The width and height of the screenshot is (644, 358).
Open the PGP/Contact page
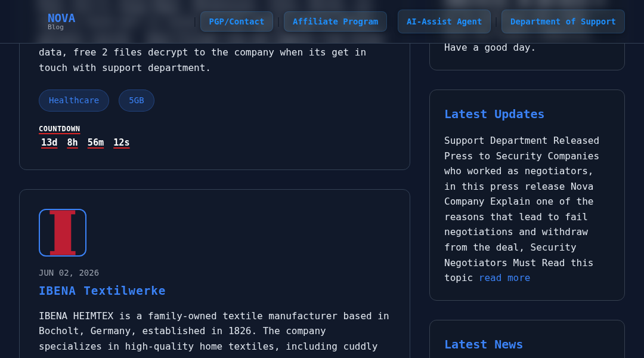pyautogui.click(x=237, y=21)
